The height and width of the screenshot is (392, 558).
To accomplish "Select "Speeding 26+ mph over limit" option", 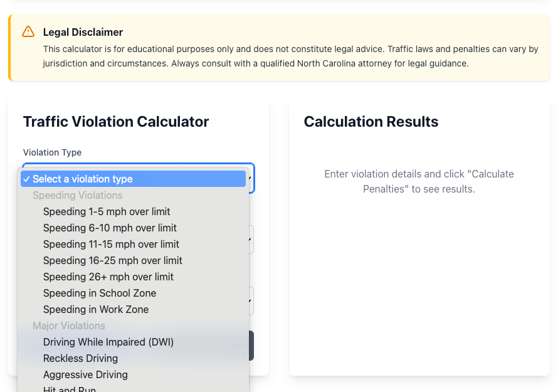I will [x=108, y=277].
